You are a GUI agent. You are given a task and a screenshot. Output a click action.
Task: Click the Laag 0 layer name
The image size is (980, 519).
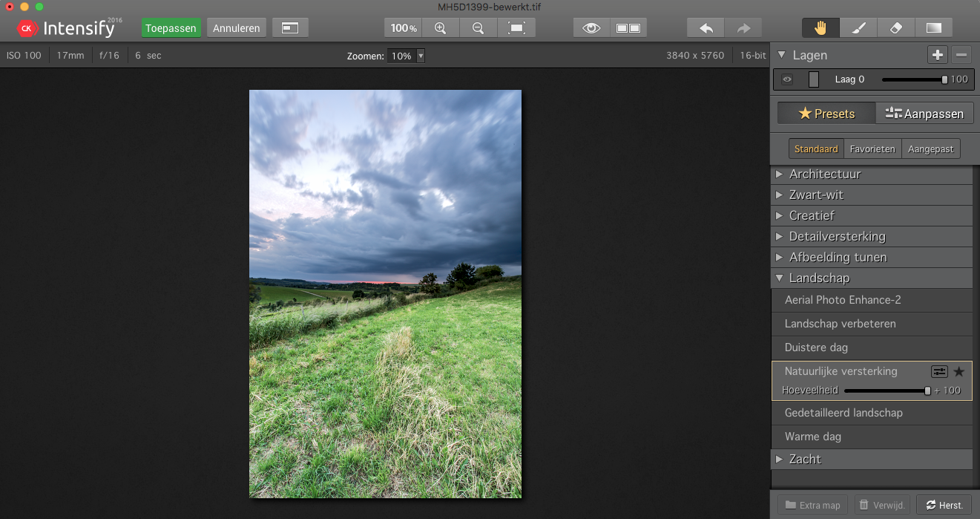(x=849, y=79)
